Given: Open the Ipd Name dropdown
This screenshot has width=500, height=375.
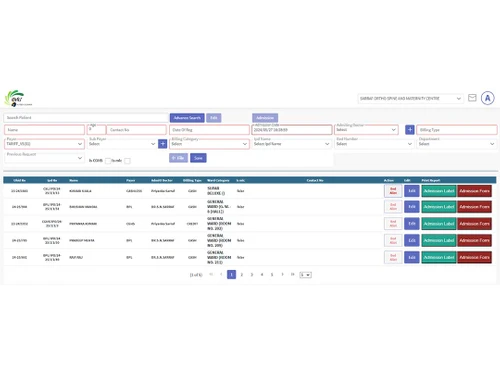Looking at the screenshot, I should click(x=292, y=144).
